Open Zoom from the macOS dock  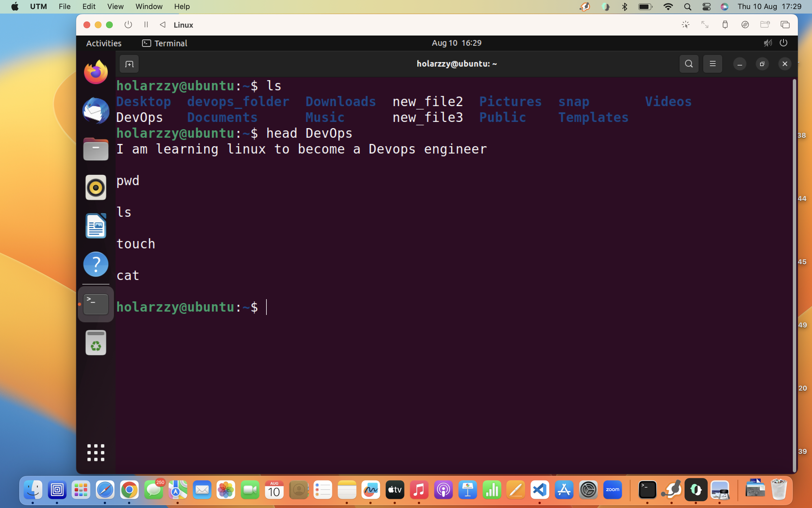pos(612,490)
